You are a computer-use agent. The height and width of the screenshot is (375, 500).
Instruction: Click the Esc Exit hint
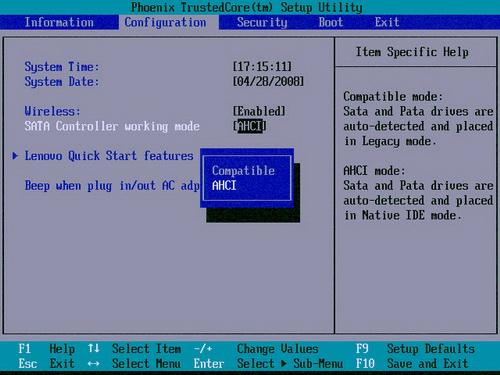(46, 364)
